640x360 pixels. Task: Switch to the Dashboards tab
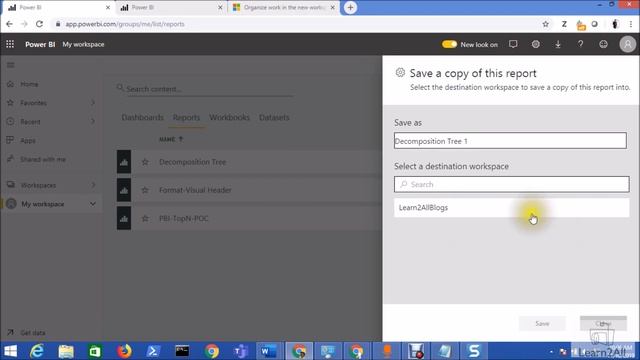(142, 118)
